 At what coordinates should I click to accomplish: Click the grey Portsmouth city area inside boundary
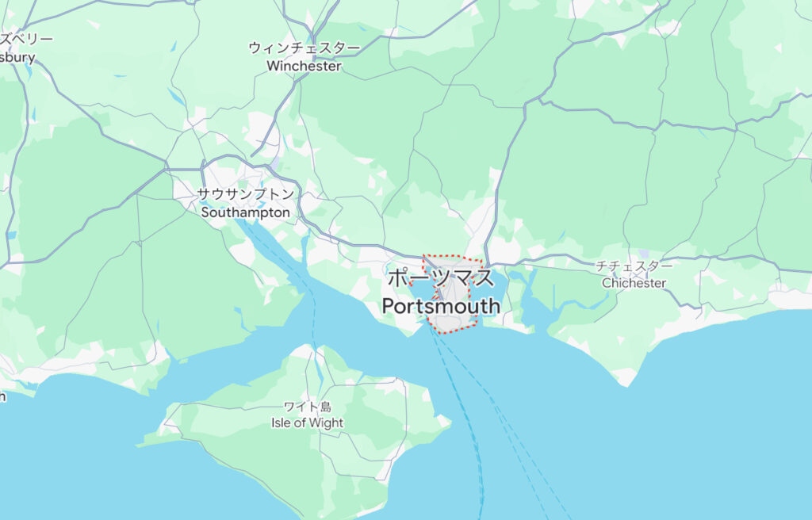coord(450,323)
